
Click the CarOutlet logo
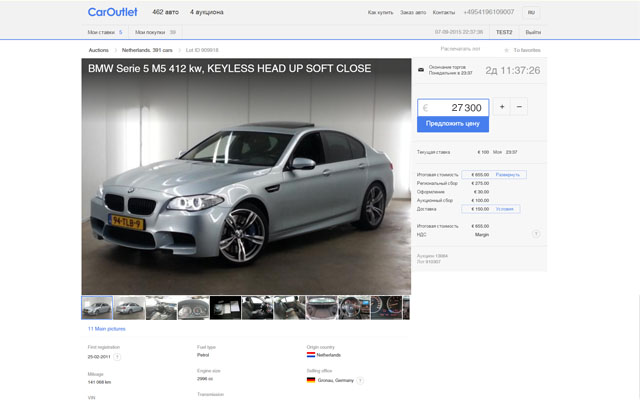pyautogui.click(x=112, y=12)
